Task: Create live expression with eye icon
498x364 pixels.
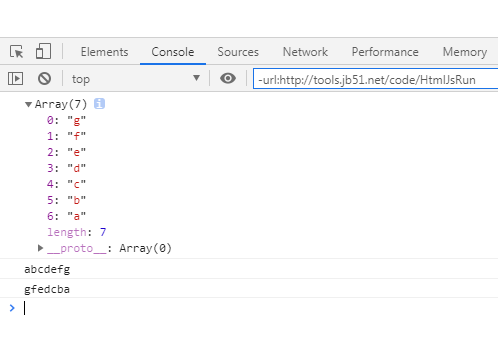Action: click(x=228, y=79)
